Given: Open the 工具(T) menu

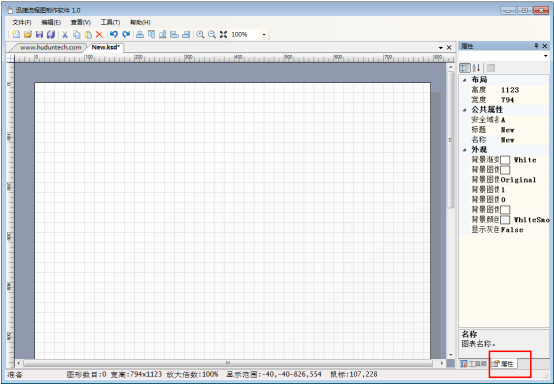Looking at the screenshot, I should pyautogui.click(x=110, y=22).
